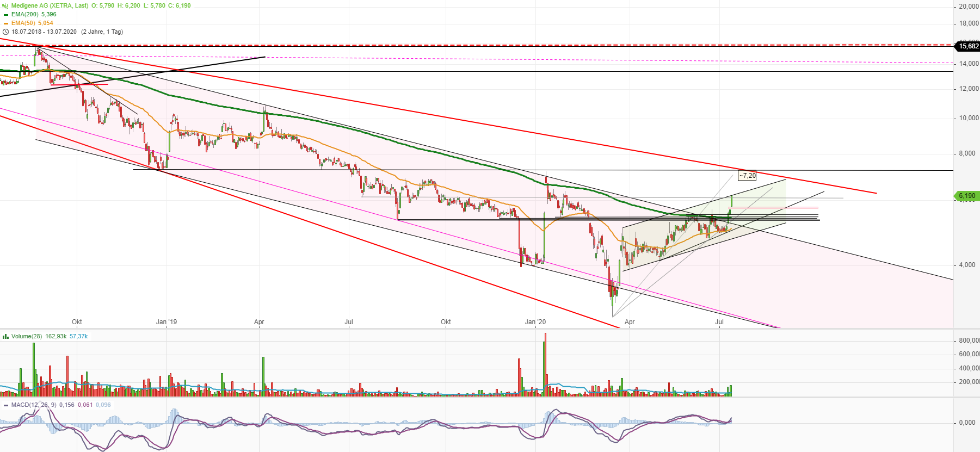Viewport: 980px width, 452px height.
Task: Click the clock icon beside the date range
Action: tap(6, 32)
